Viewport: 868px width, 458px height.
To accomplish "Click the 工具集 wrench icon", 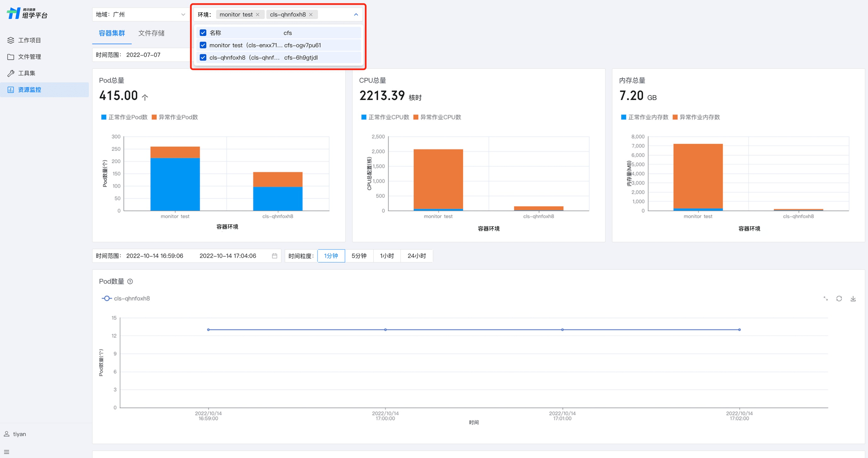I will click(x=11, y=73).
